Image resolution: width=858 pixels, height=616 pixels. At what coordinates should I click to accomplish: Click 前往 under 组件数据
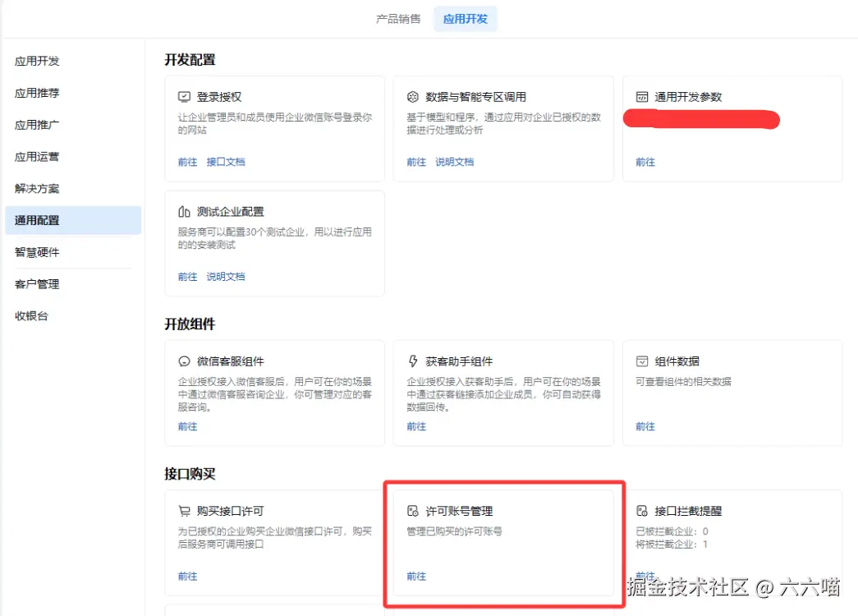(x=645, y=426)
